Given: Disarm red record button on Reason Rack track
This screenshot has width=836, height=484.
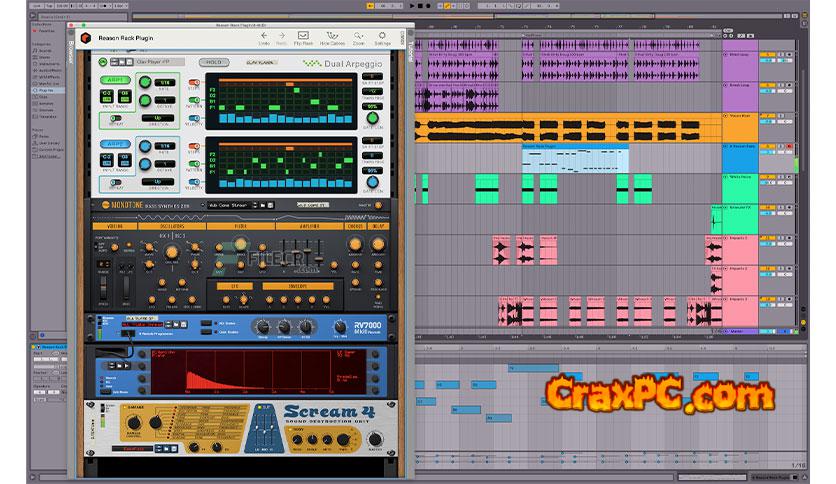Looking at the screenshot, I should pos(789,146).
